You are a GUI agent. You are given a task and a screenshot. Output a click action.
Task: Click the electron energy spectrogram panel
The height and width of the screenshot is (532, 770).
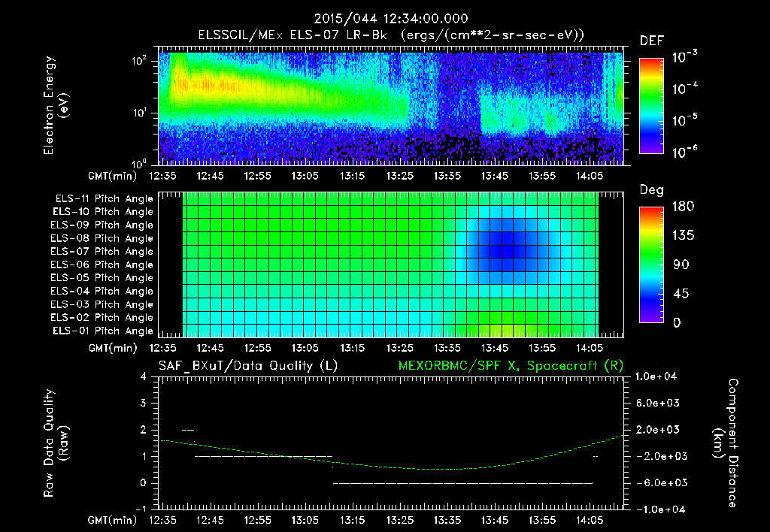(x=391, y=106)
